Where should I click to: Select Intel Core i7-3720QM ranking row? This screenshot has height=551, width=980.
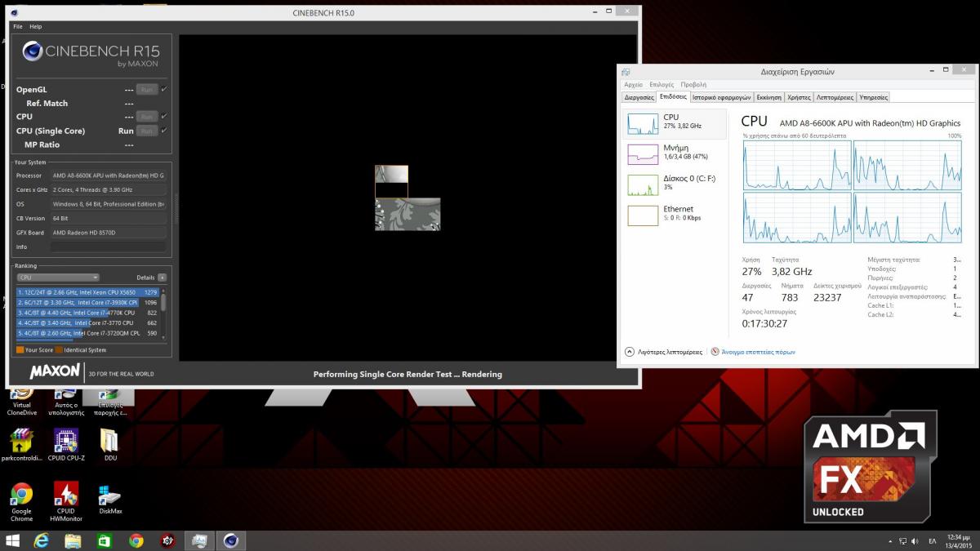[87, 333]
